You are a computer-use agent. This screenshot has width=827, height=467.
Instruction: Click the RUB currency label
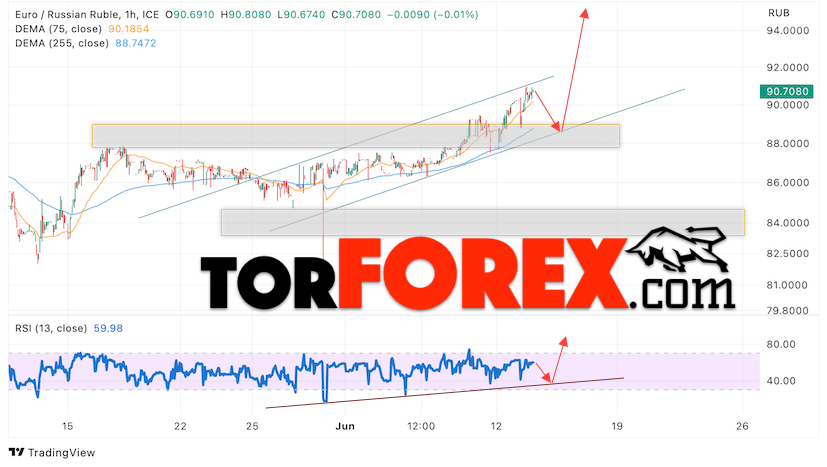778,13
